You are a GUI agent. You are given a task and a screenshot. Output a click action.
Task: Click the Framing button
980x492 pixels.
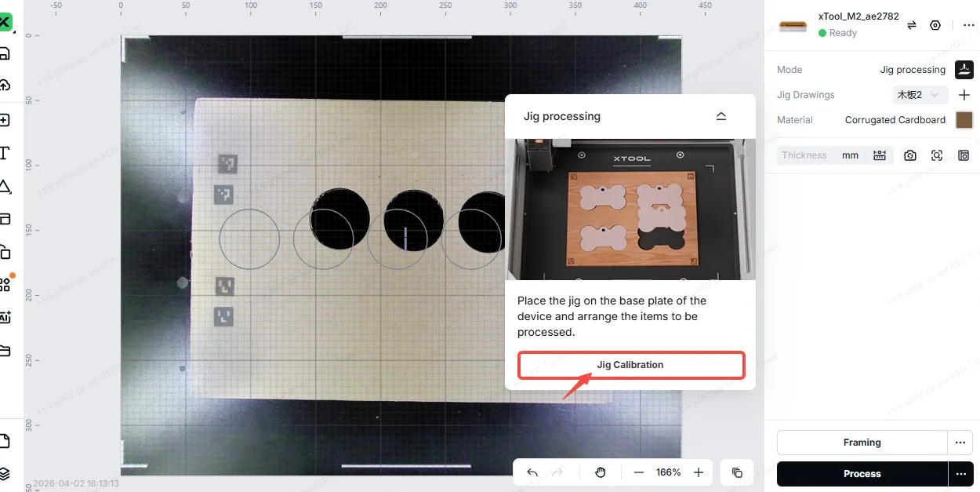pos(862,443)
